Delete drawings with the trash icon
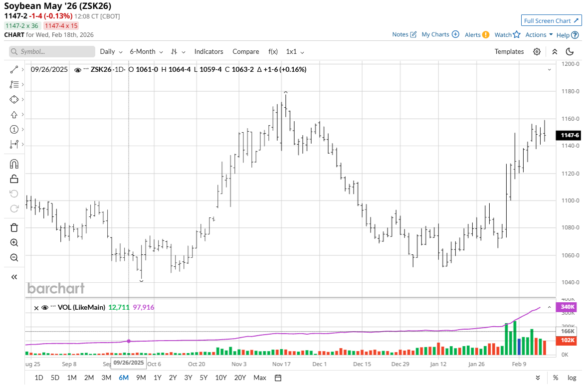The height and width of the screenshot is (392, 587). 14,227
